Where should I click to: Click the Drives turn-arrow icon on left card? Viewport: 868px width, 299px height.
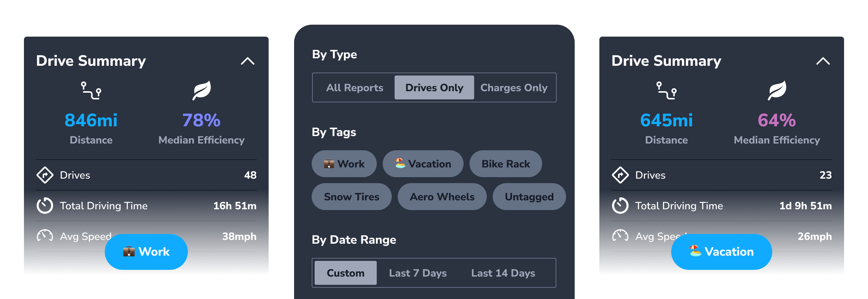[x=45, y=175]
